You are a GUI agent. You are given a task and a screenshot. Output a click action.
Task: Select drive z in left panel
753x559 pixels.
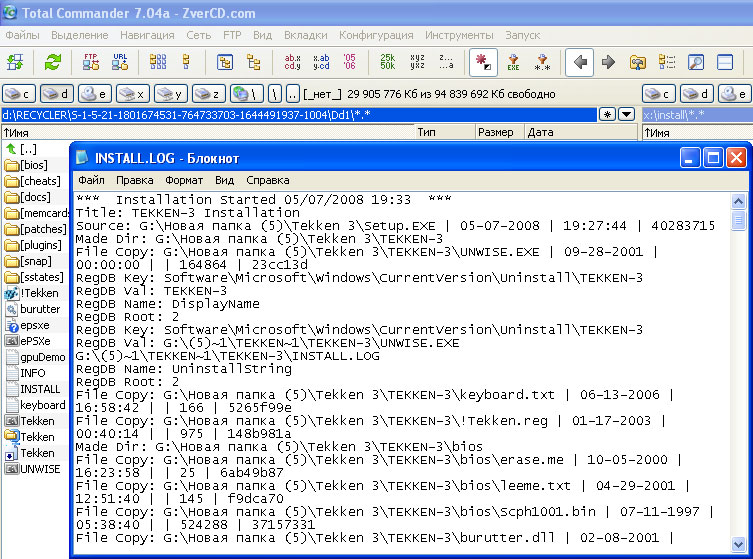pyautogui.click(x=208, y=94)
